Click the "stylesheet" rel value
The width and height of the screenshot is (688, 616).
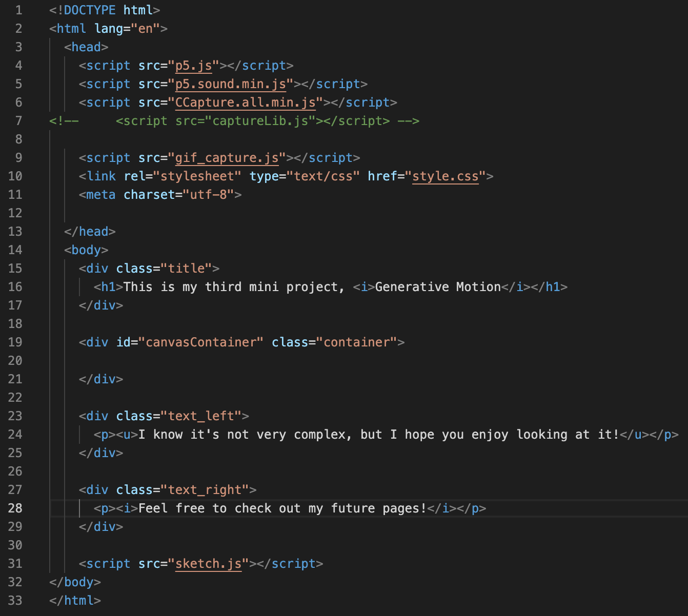coord(197,176)
